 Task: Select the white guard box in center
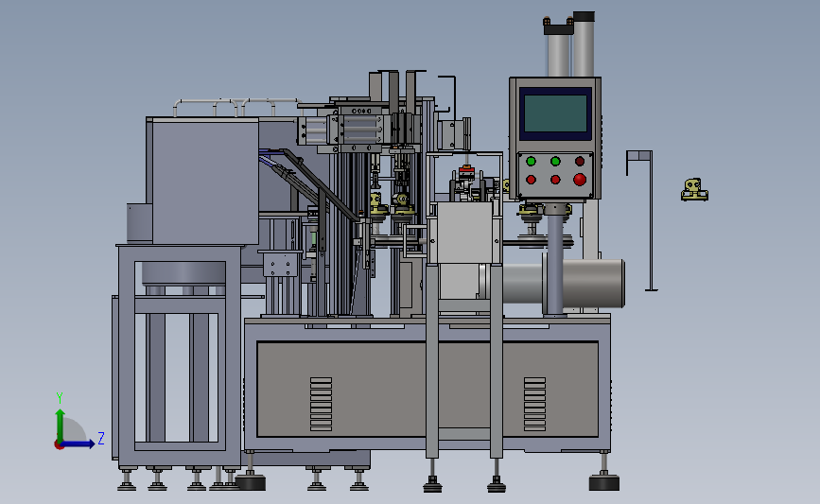coord(463,233)
